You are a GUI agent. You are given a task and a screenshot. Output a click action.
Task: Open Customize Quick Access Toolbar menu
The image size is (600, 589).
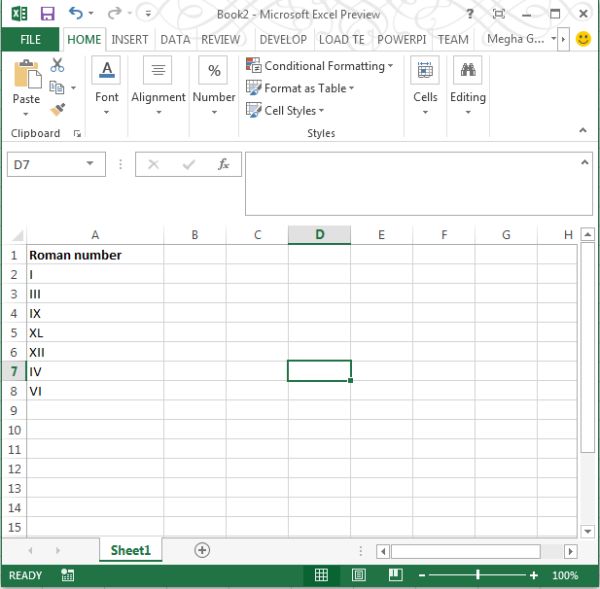[x=148, y=14]
